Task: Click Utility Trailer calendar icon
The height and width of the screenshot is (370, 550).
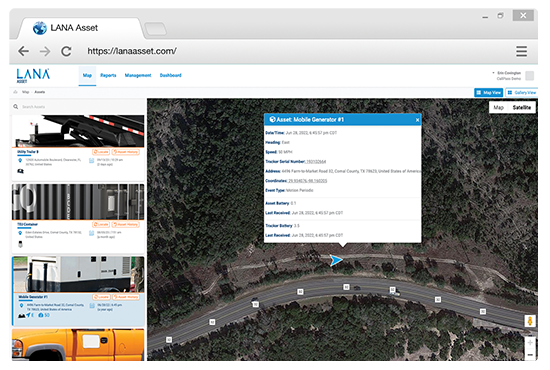Action: pyautogui.click(x=92, y=161)
